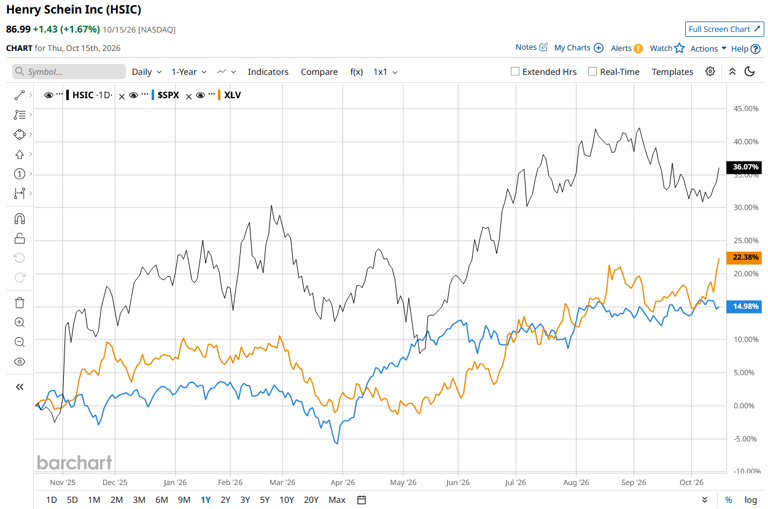The image size is (768, 509).
Task: Select the geometric shapes tool
Action: [x=20, y=134]
